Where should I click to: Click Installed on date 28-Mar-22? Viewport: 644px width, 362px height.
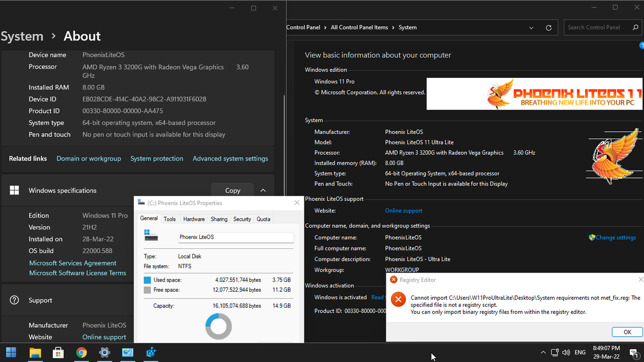(x=98, y=239)
